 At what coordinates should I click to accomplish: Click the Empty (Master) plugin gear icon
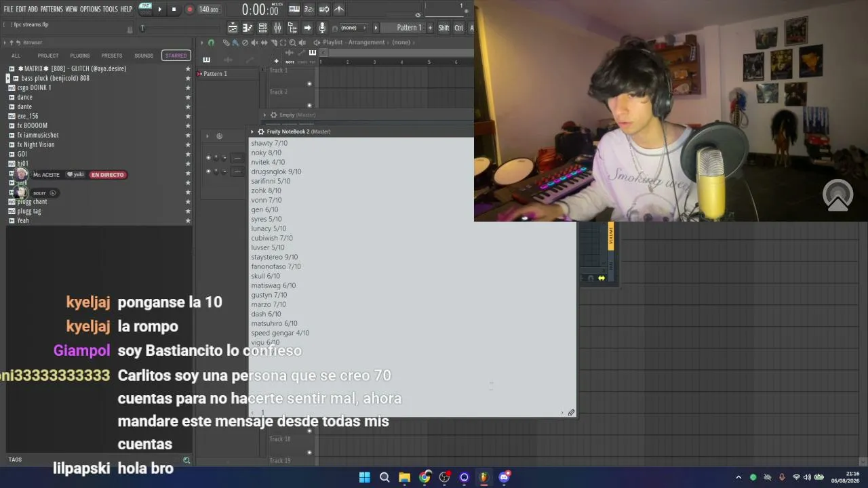(x=273, y=115)
